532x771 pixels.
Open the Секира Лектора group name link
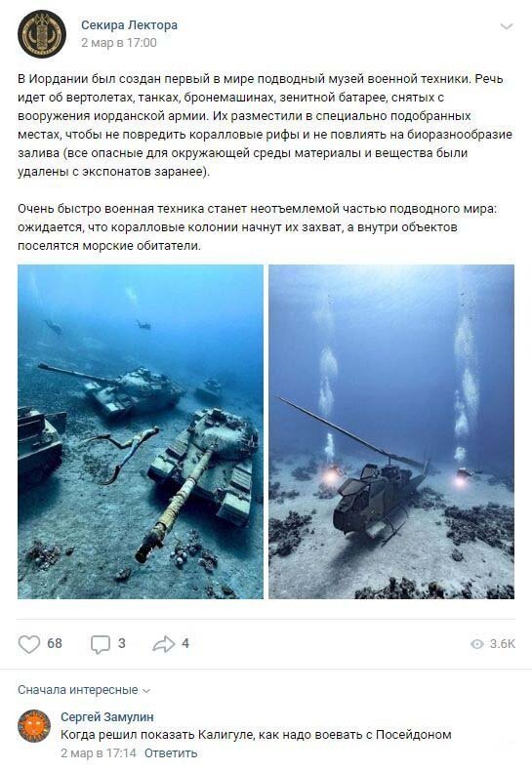point(129,25)
